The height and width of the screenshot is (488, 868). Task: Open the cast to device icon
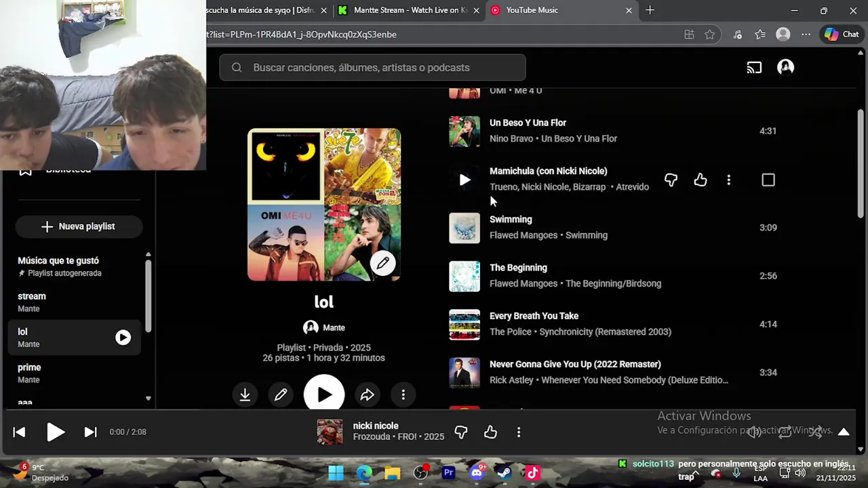754,67
